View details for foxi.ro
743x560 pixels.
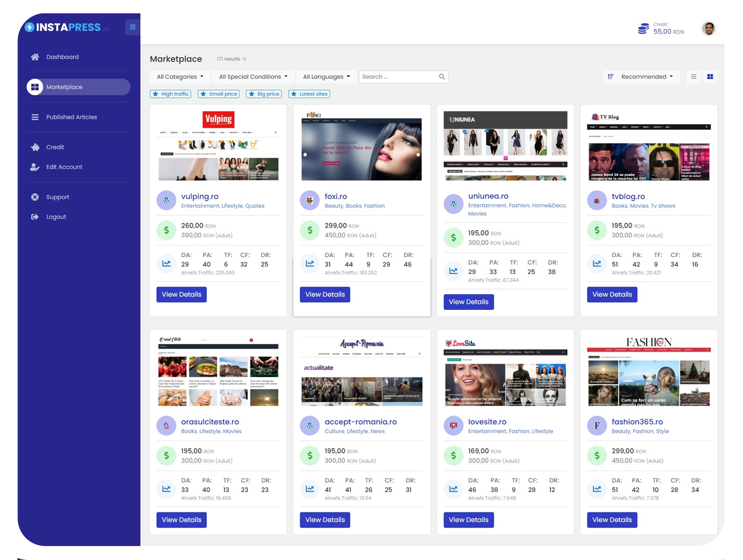pos(325,295)
